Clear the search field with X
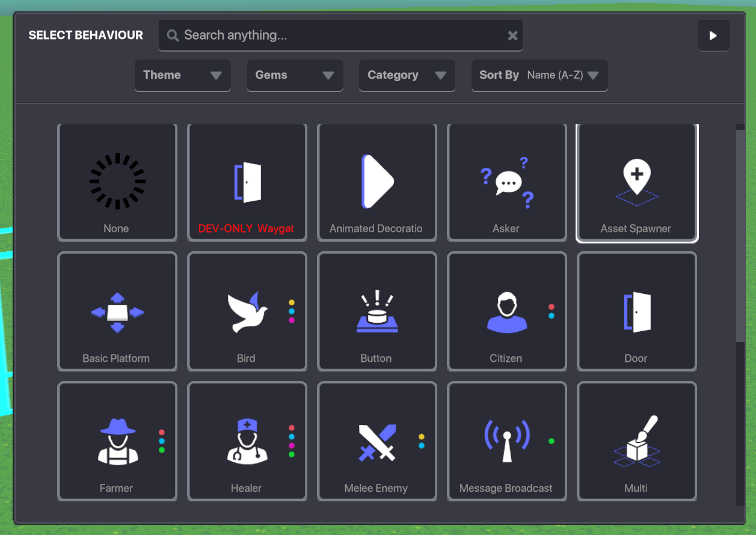756x535 pixels. [512, 35]
